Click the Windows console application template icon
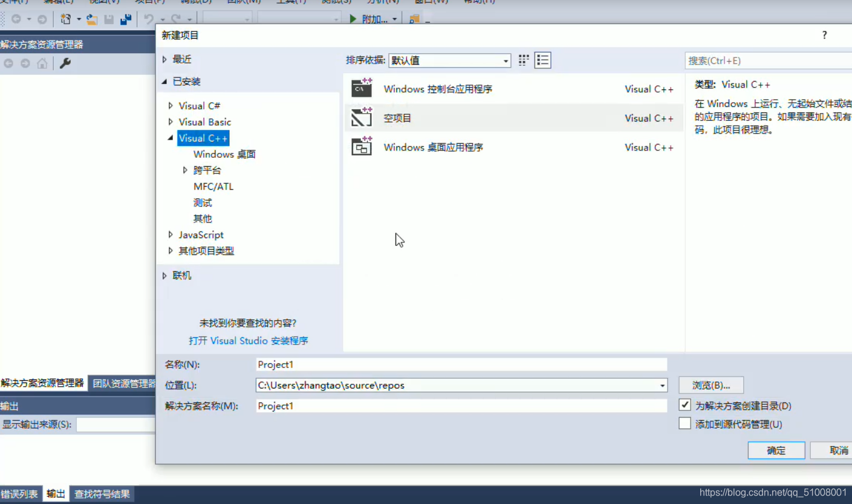852x504 pixels. tap(362, 88)
